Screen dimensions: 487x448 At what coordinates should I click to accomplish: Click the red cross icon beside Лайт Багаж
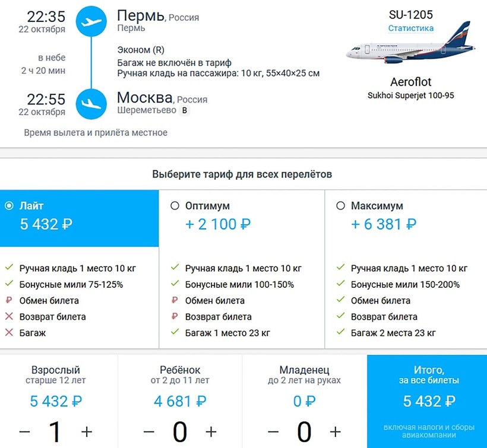point(9,333)
